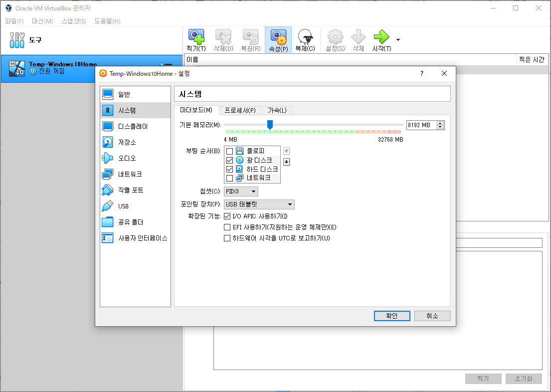Open 오디오 audio settings
Screen dimensions: 551x392
click(135, 158)
